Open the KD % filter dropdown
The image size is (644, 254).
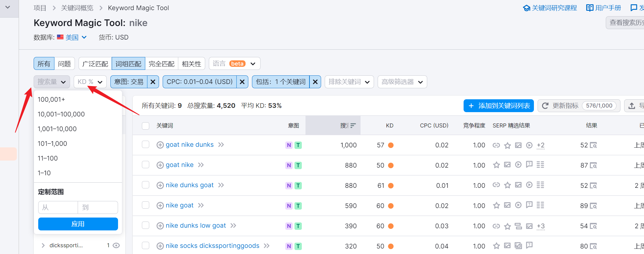click(x=90, y=82)
